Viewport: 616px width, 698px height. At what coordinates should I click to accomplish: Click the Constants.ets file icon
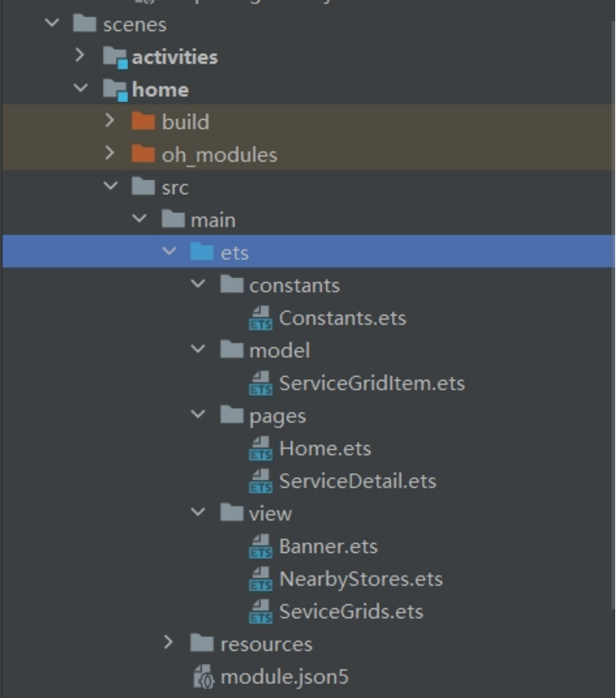click(261, 318)
